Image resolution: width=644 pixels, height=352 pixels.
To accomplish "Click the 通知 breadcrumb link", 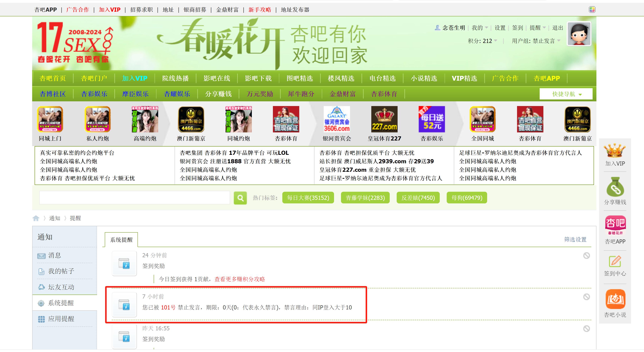I will [55, 218].
